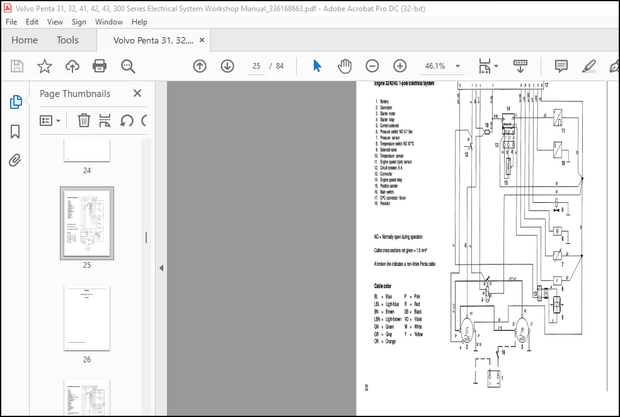
Task: Click the Save file icon
Action: click(x=17, y=66)
